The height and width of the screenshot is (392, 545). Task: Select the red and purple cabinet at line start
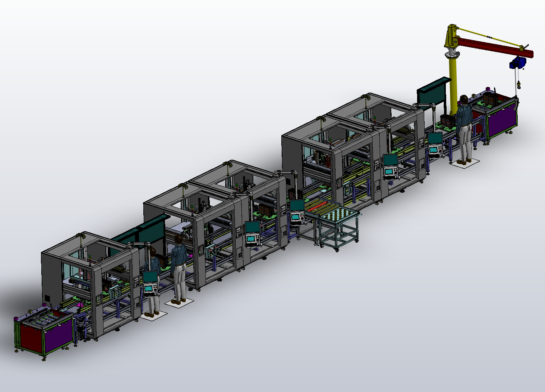[x=44, y=332]
